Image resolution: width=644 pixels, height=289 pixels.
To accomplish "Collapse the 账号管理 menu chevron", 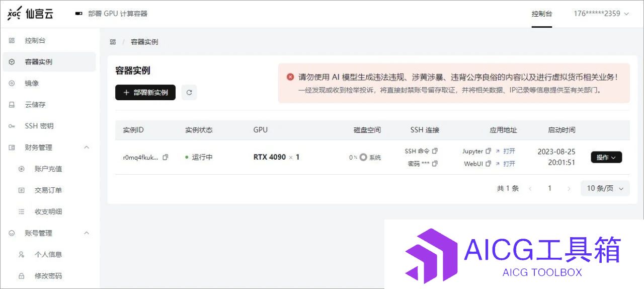I will tap(86, 233).
